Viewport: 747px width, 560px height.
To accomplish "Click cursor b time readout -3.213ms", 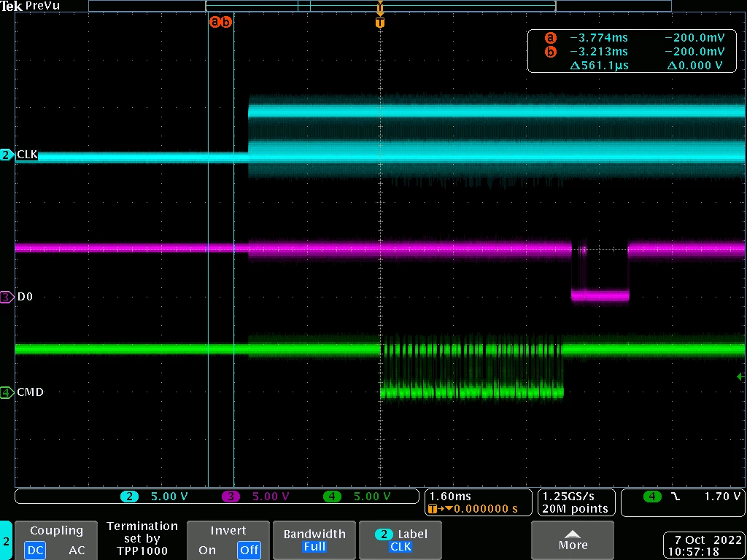I will (x=599, y=52).
